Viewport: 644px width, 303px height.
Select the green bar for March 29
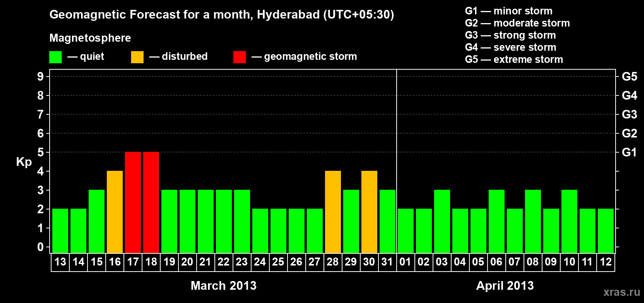point(351,221)
